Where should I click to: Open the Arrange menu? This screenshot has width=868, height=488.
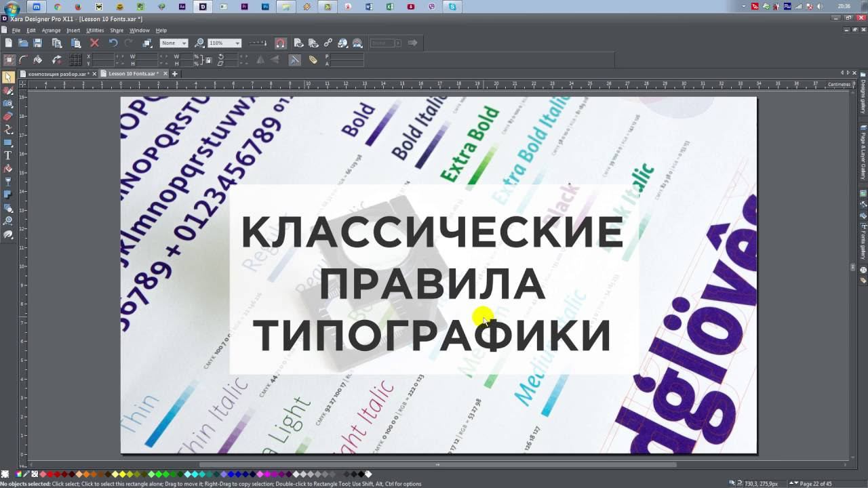click(51, 30)
